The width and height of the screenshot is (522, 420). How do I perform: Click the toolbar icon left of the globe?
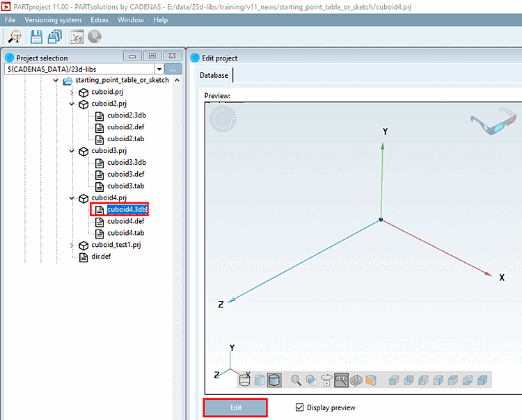(x=77, y=37)
